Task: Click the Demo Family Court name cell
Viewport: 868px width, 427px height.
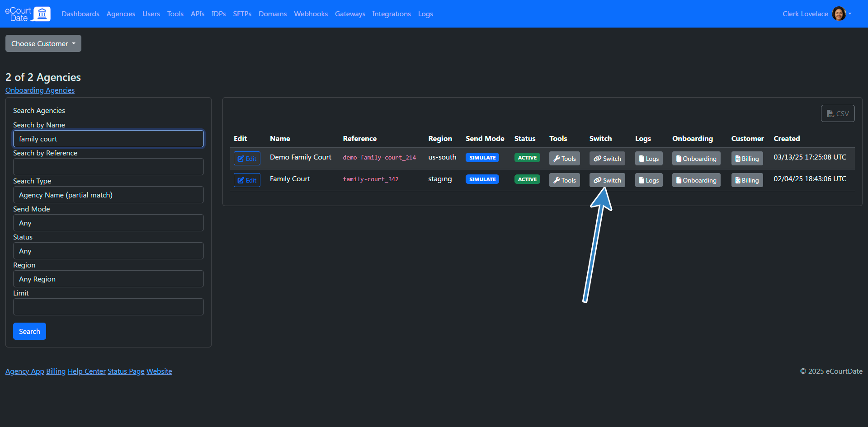Action: [301, 157]
